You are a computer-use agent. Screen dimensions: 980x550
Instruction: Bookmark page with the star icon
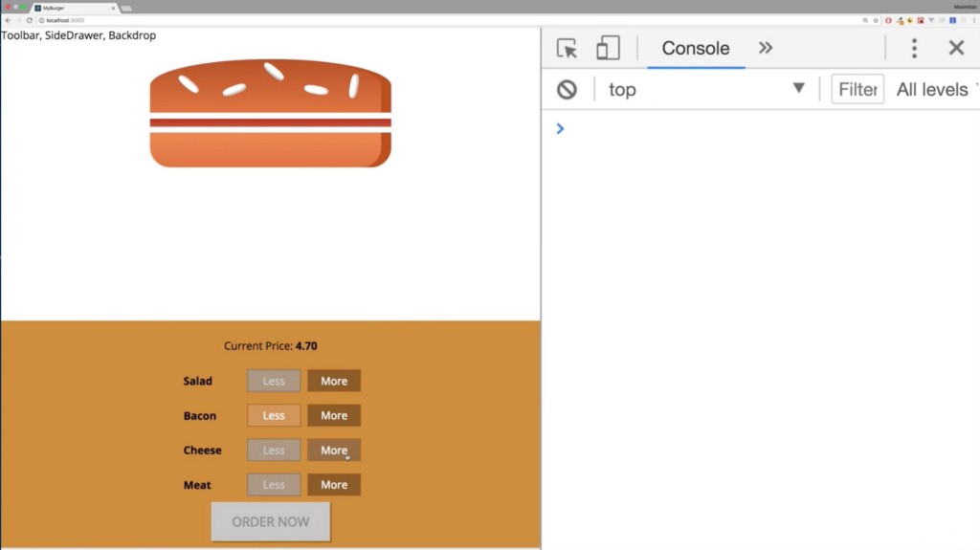876,20
